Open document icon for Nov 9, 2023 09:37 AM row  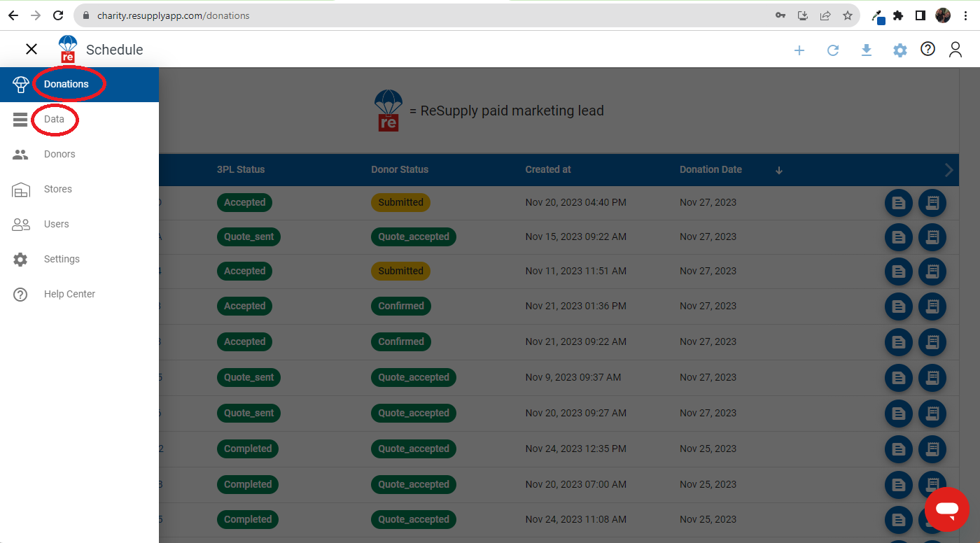(899, 379)
